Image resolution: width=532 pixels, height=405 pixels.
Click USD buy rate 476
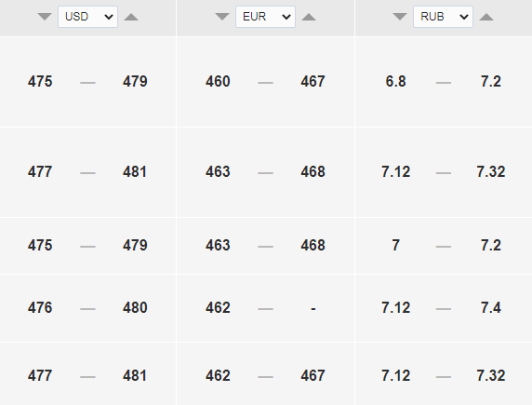pyautogui.click(x=40, y=308)
